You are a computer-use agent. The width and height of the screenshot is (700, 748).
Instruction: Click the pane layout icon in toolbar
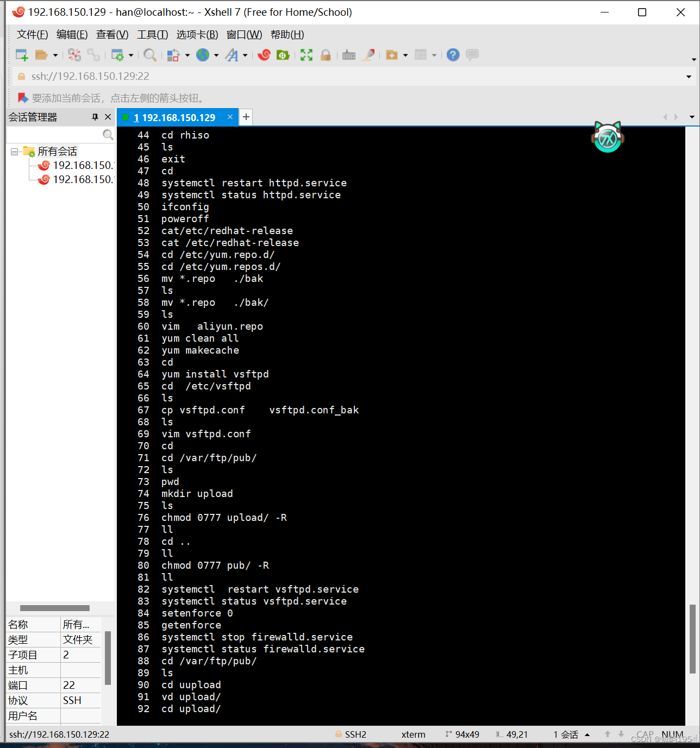(x=421, y=55)
